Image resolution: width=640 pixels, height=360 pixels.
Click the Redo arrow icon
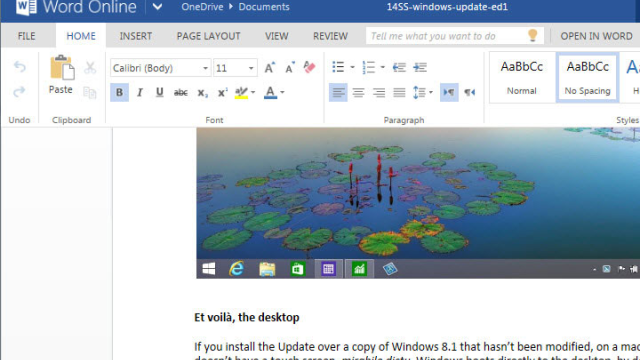coord(19,91)
